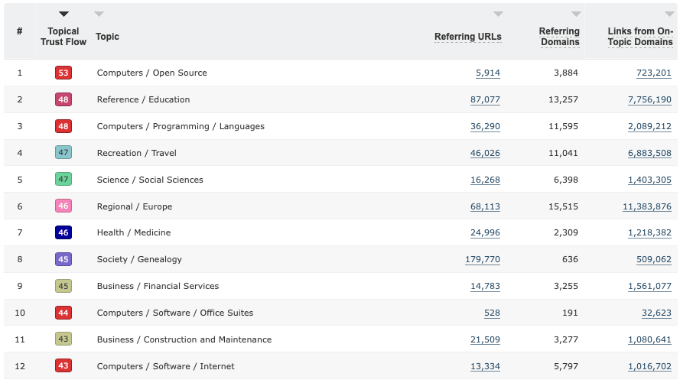
Task: Click navy 46 badge for Health / Medicine
Action: pyautogui.click(x=63, y=232)
